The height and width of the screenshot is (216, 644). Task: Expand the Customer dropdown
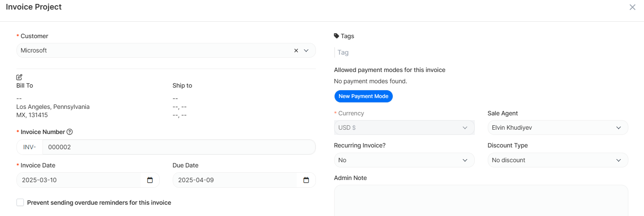tap(306, 50)
